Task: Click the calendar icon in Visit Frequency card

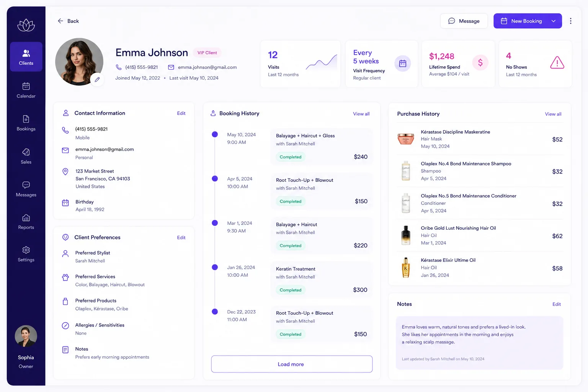Action: pos(403,64)
